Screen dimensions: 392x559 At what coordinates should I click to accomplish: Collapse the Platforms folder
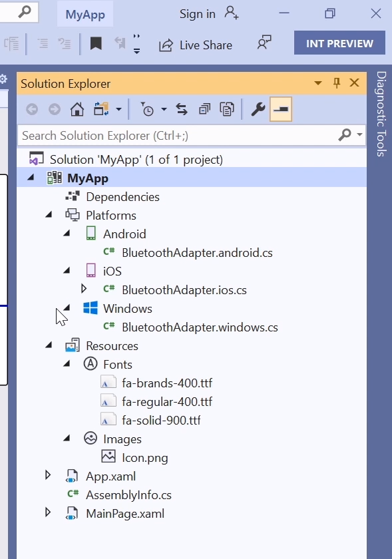point(49,214)
